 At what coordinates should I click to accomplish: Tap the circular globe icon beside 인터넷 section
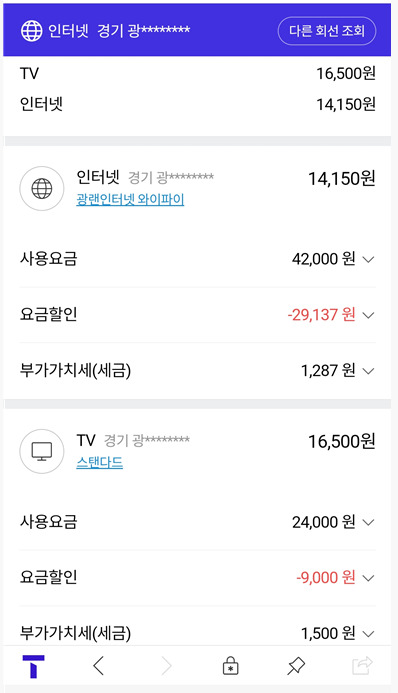click(42, 188)
